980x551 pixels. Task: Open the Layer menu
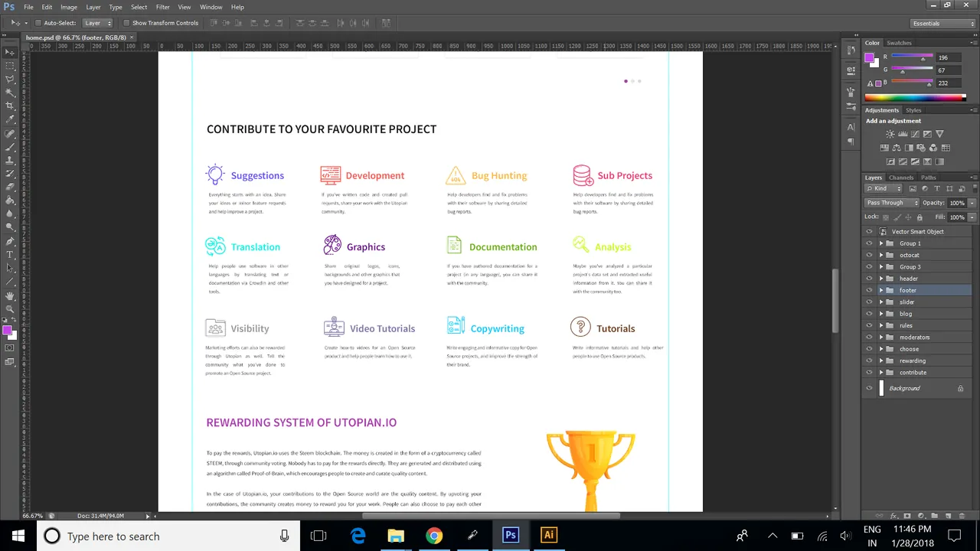point(93,7)
